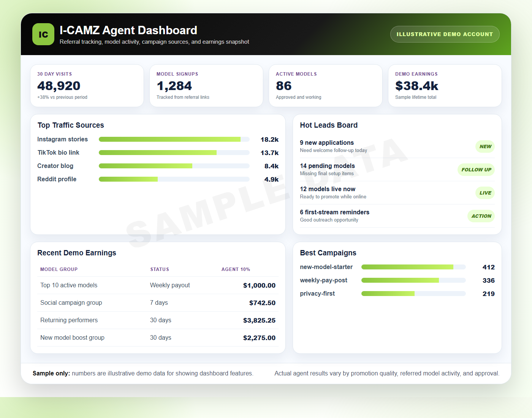Select the Creator blog label
The image size is (532, 418).
point(55,166)
